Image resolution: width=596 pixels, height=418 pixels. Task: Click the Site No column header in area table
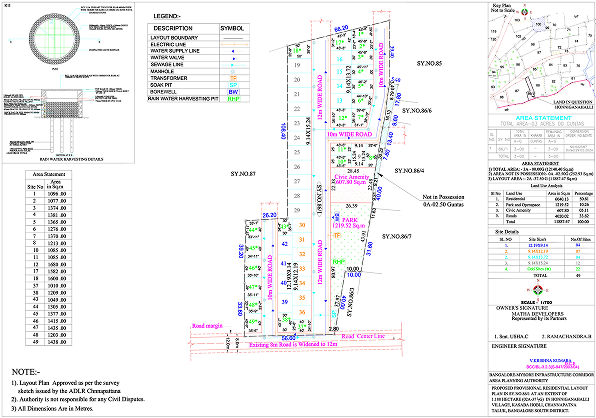[x=35, y=187]
